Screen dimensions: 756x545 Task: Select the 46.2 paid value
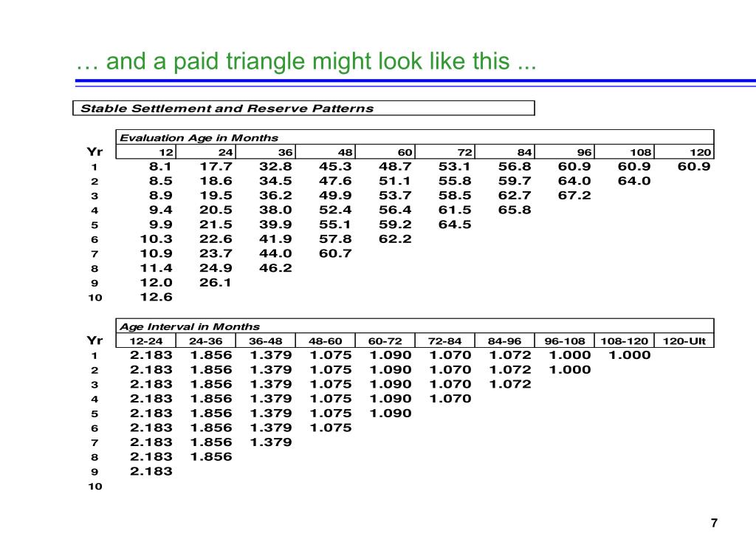coord(276,268)
